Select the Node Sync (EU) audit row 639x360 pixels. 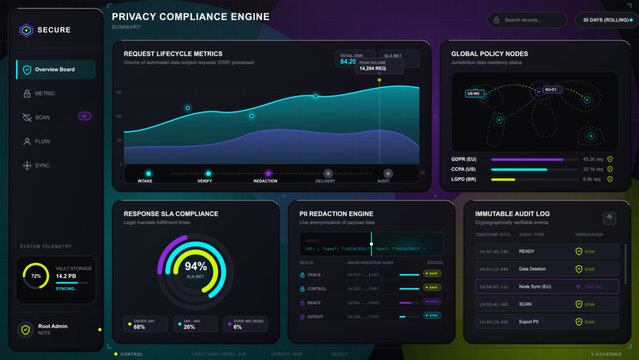tap(547, 286)
